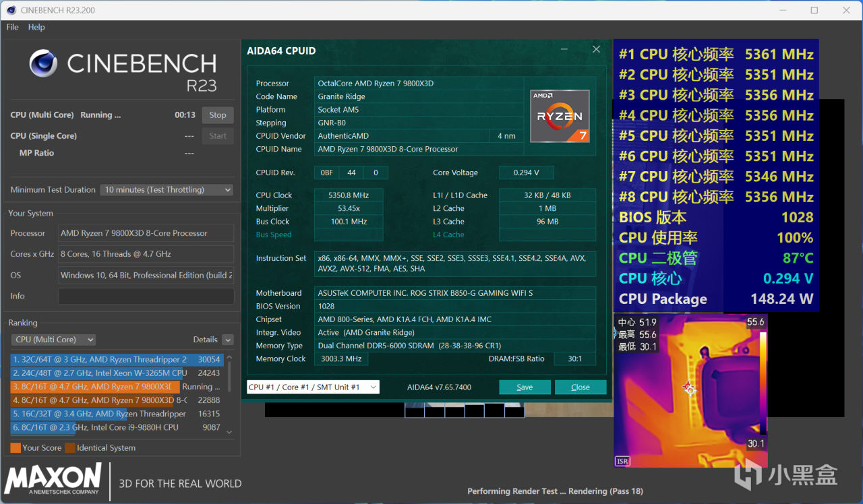Screen dimensions: 863x504
Task: Click the ISR icon on thermal image
Action: [x=623, y=461]
